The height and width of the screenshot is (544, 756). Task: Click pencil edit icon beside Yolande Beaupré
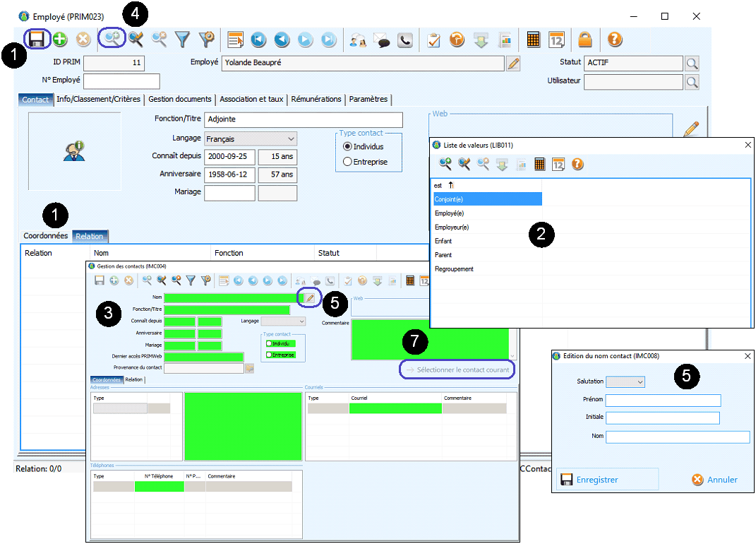click(514, 64)
